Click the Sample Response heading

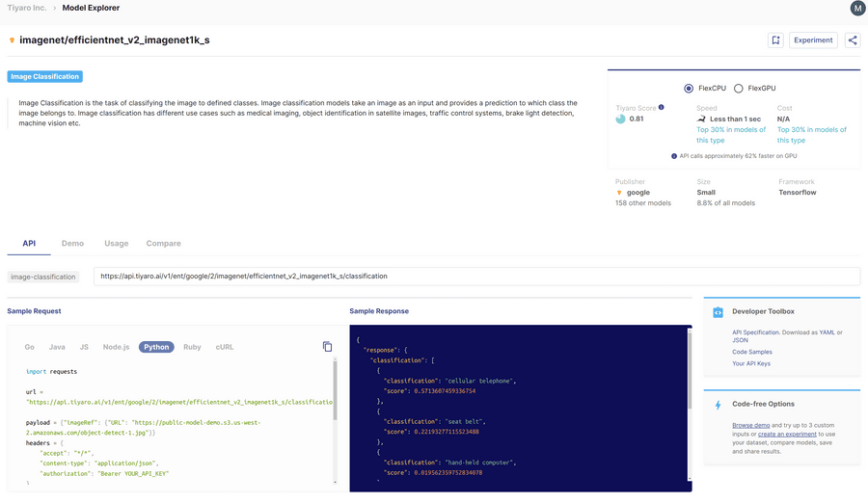[x=379, y=311]
